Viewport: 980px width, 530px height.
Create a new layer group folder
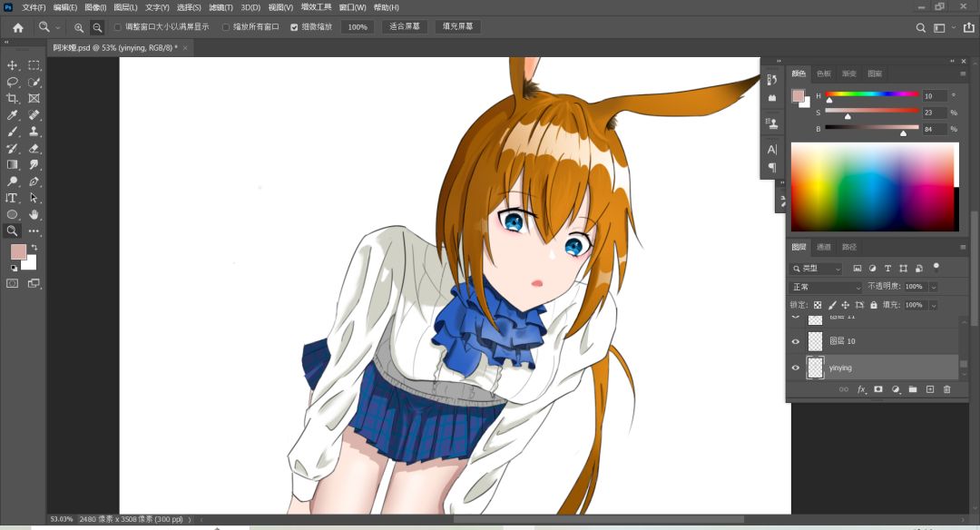click(x=913, y=389)
